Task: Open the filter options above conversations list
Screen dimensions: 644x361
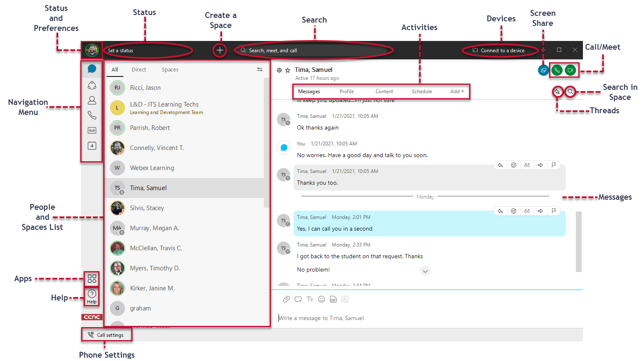Action: click(x=260, y=70)
